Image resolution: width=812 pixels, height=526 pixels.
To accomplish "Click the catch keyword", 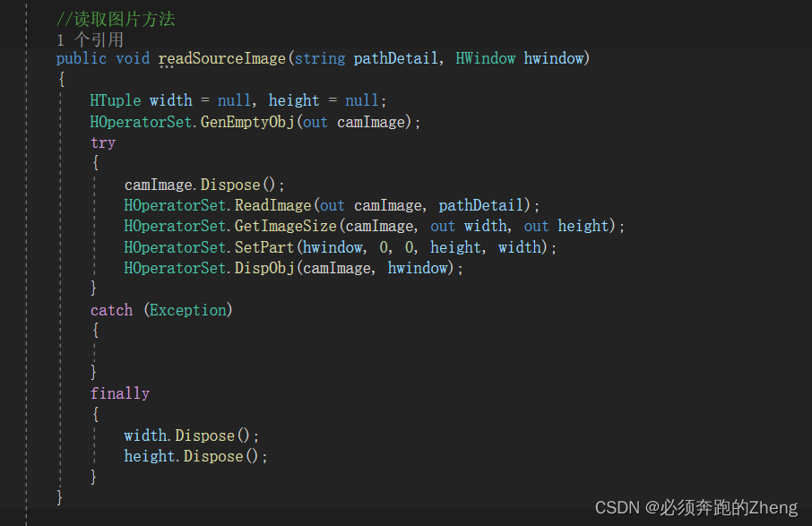I will pyautogui.click(x=111, y=310).
